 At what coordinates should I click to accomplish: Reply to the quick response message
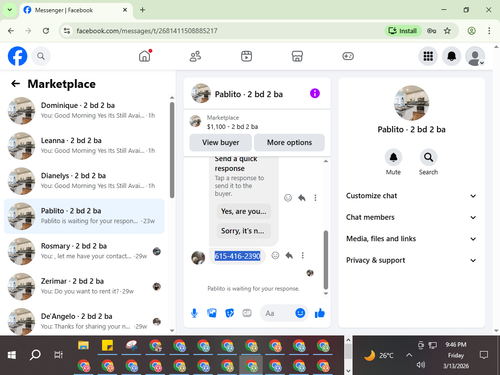302,198
